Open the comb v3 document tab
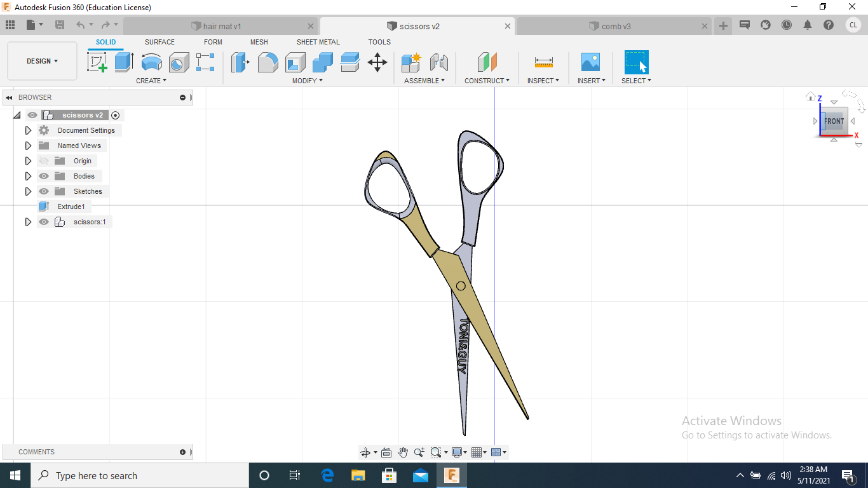 tap(616, 26)
